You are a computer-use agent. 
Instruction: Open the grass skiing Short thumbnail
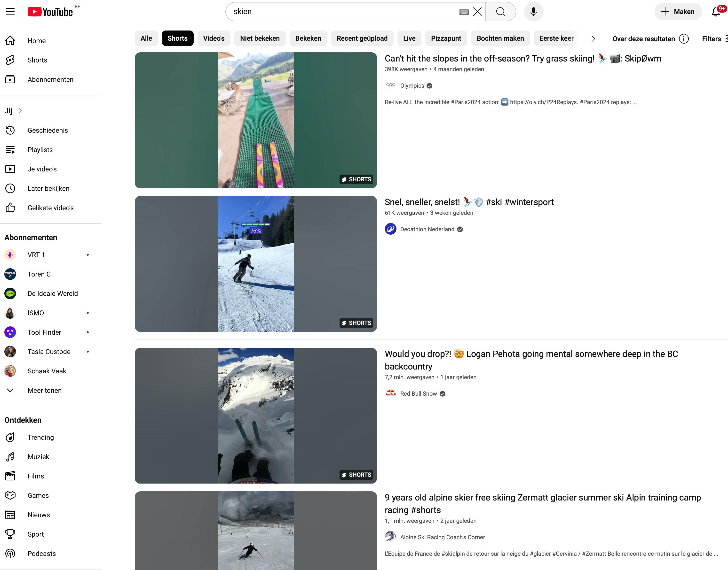click(256, 120)
